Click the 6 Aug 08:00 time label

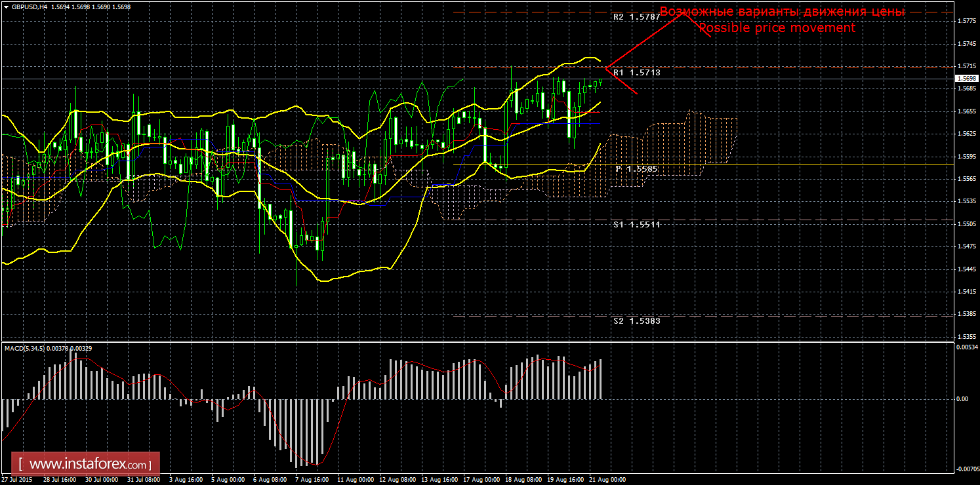point(270,480)
